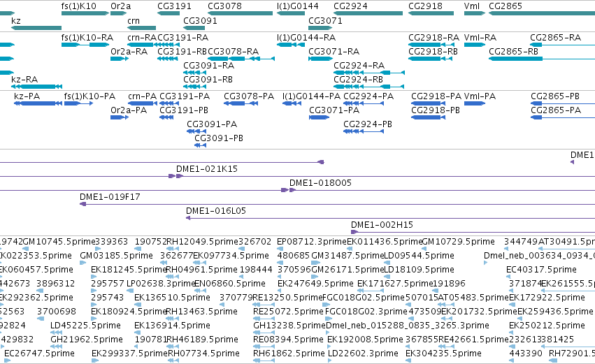The width and height of the screenshot is (595, 364).
Task: Click the CG2918 gene label
Action: coord(425,6)
